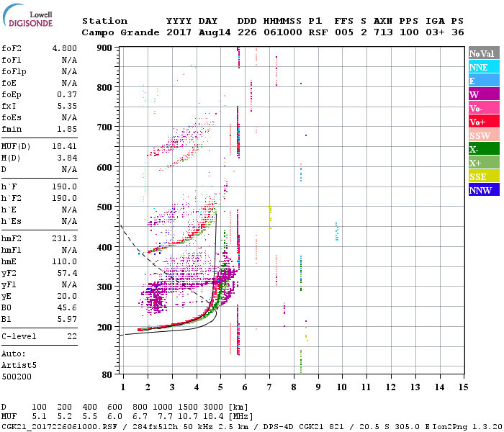Select the NNE cyan legend swatch
Screen dimensions: 504x432
pos(484,67)
